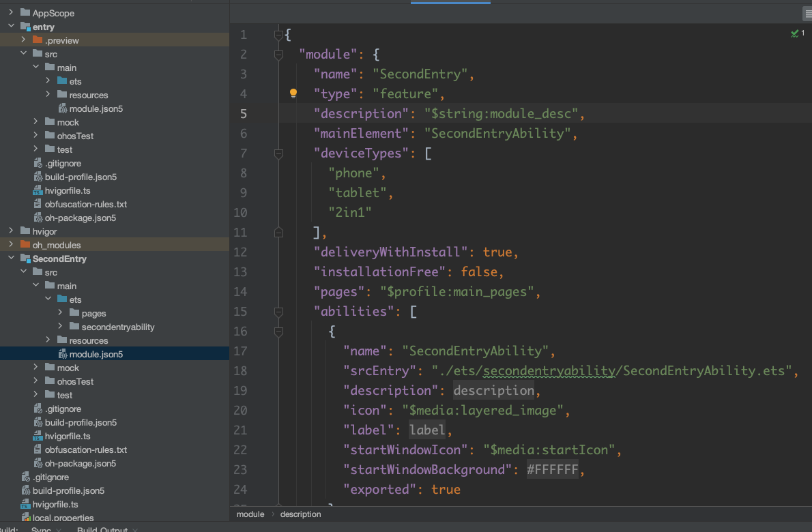Click the "$profile:main_pages" value
812x532 pixels.
coord(456,292)
